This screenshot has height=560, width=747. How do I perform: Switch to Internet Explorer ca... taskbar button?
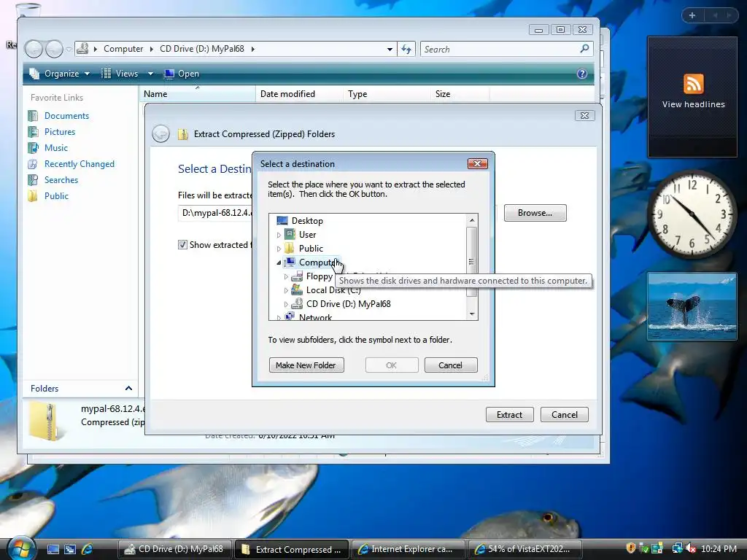pos(408,549)
